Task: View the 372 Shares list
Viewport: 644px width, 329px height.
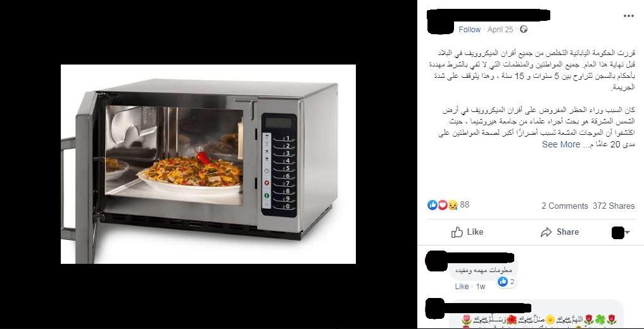Action: click(614, 206)
